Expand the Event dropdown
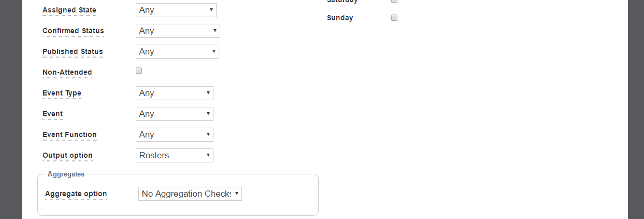 pyautogui.click(x=174, y=114)
